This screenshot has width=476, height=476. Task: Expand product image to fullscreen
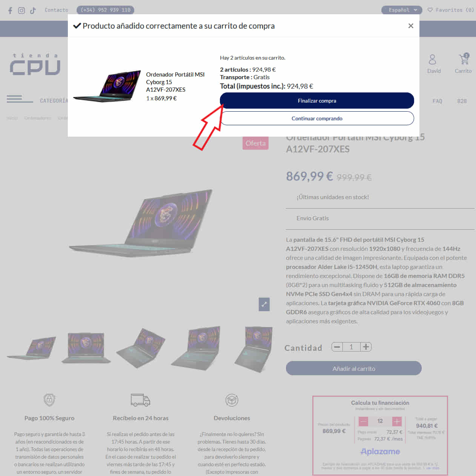click(264, 304)
